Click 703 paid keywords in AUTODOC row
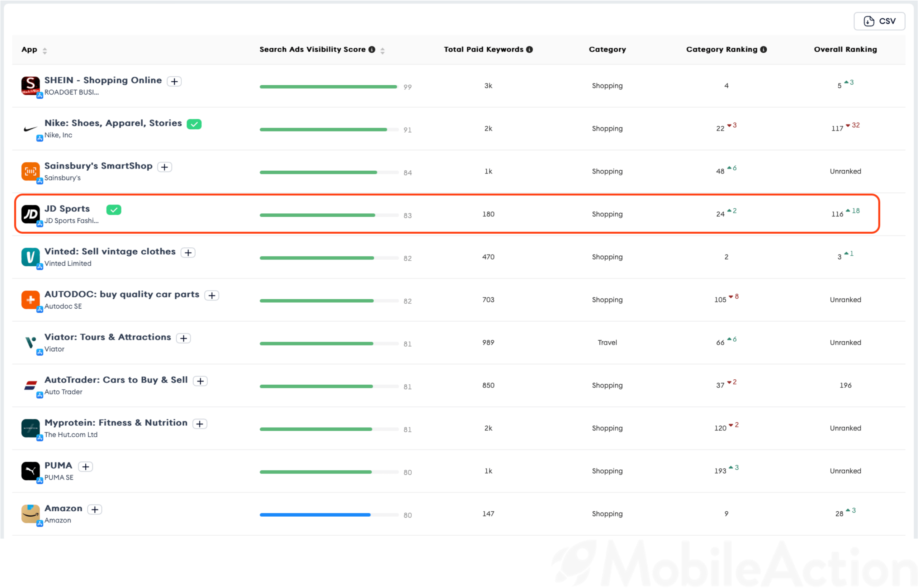 tap(488, 300)
